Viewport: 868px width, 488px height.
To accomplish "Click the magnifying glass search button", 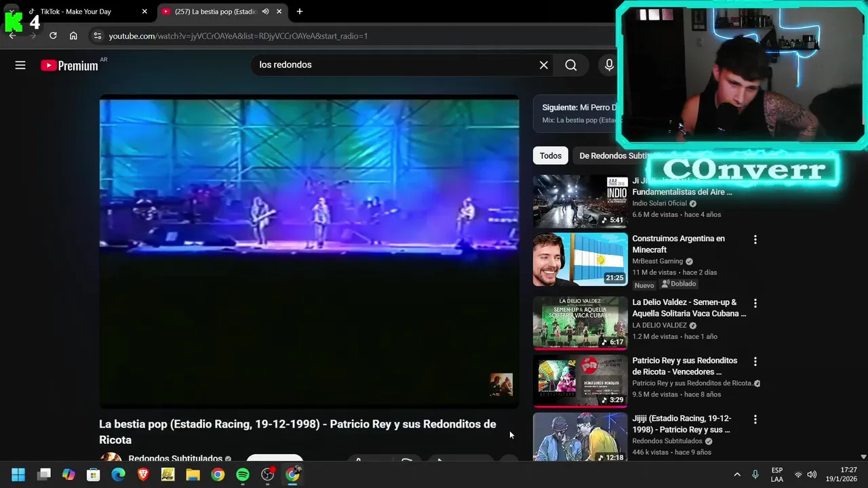I will pyautogui.click(x=571, y=65).
